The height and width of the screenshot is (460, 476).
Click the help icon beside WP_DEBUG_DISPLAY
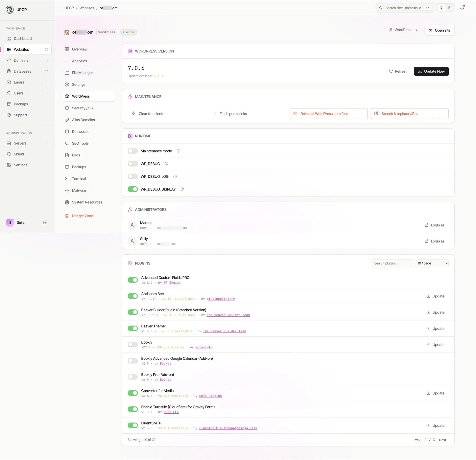click(182, 189)
